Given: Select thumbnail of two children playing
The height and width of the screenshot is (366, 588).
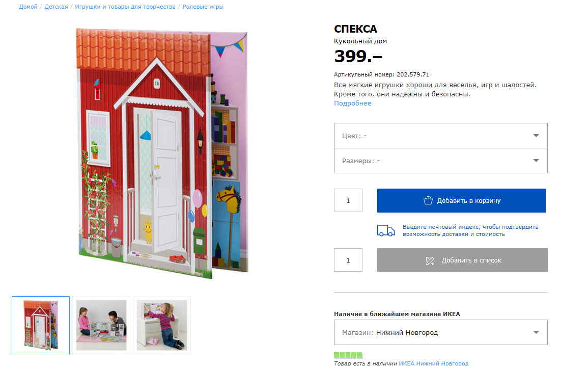Looking at the screenshot, I should (101, 325).
